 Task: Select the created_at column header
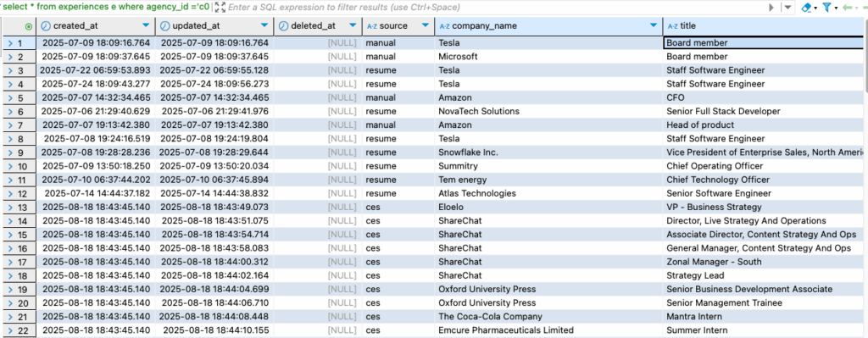point(96,26)
